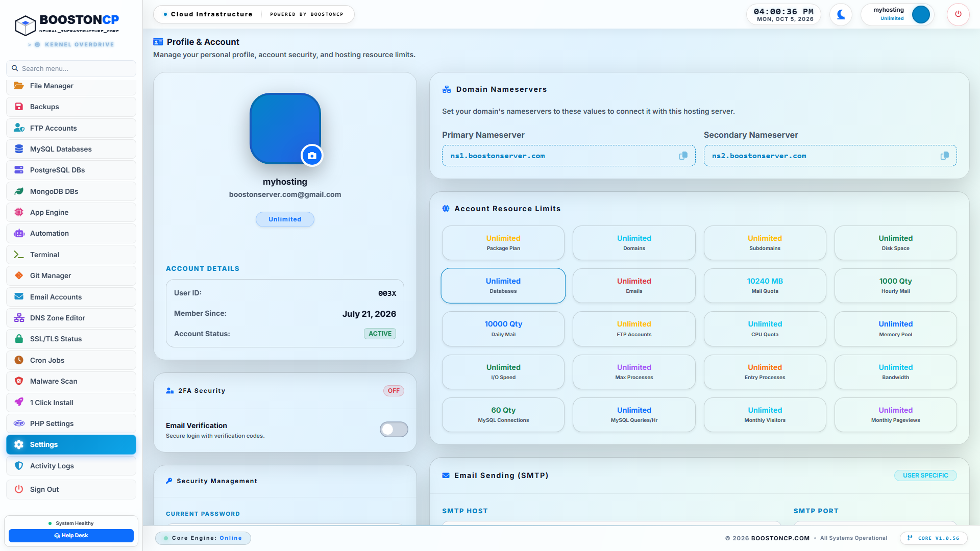
Task: Click the 2FA Security OFF badge
Action: pos(394,391)
